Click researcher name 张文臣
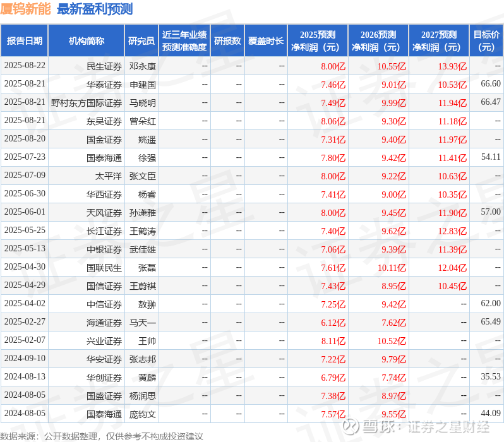The width and height of the screenshot is (504, 442). [143, 176]
